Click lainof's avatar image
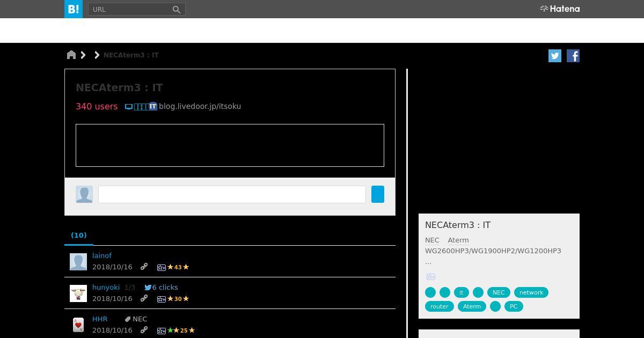Image resolution: width=644 pixels, height=338 pixels. pos(78,262)
